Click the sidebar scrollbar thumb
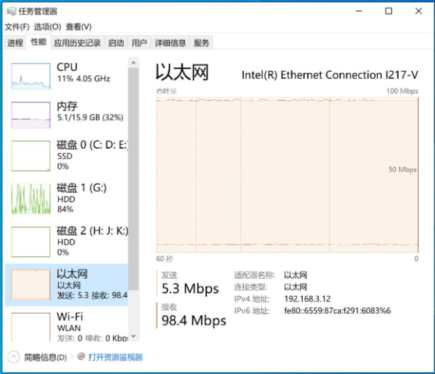The width and height of the screenshot is (435, 374). click(133, 178)
